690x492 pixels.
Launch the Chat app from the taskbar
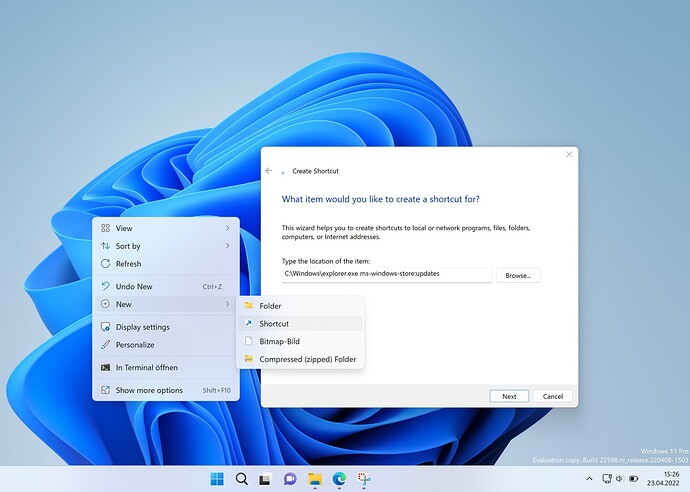290,479
